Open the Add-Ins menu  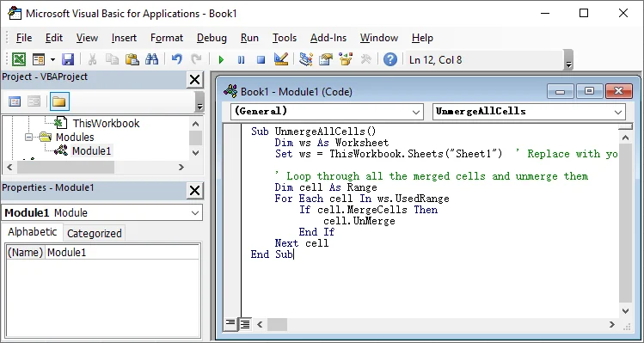click(x=328, y=38)
